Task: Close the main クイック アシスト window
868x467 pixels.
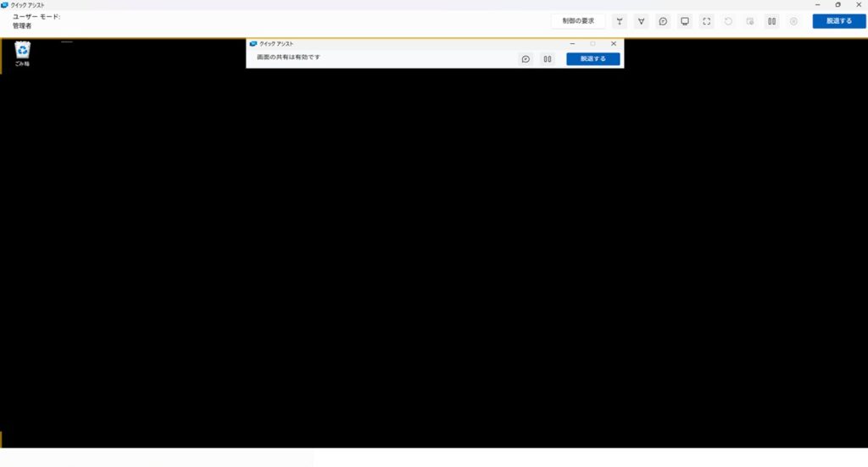Action: pos(858,5)
